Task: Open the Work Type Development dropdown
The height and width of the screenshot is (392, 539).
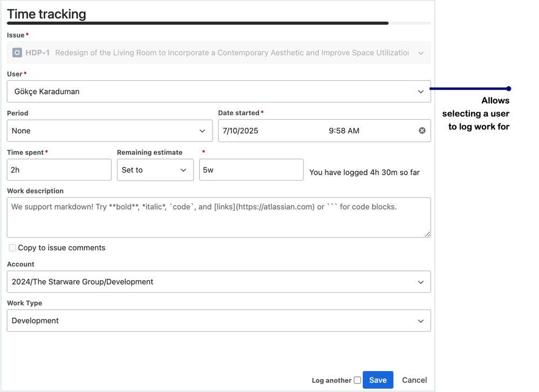Action: tap(219, 320)
